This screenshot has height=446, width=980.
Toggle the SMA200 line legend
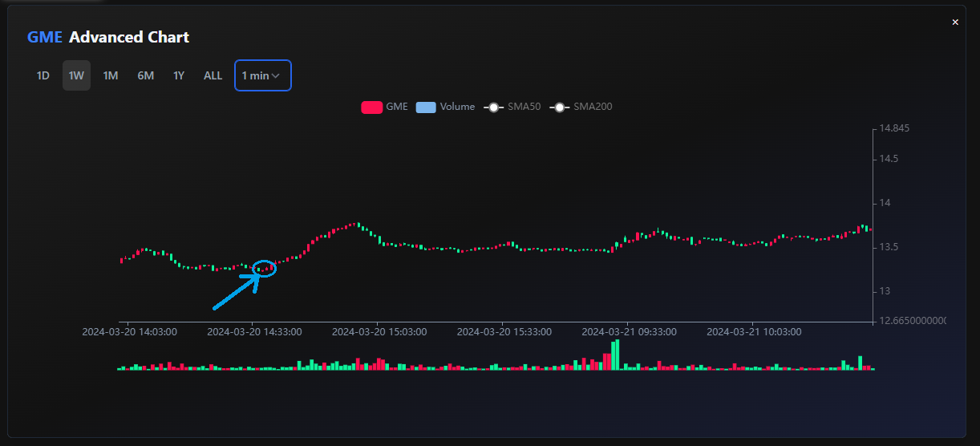click(581, 107)
